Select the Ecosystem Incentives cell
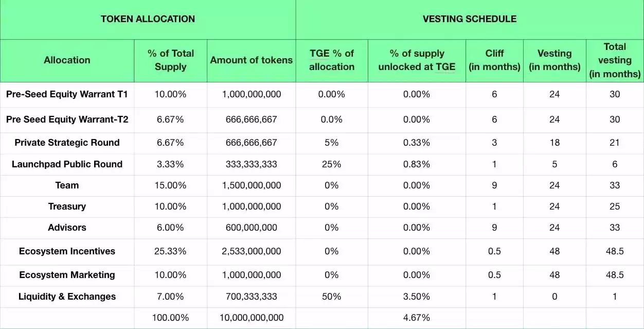The width and height of the screenshot is (644, 329). click(x=67, y=251)
